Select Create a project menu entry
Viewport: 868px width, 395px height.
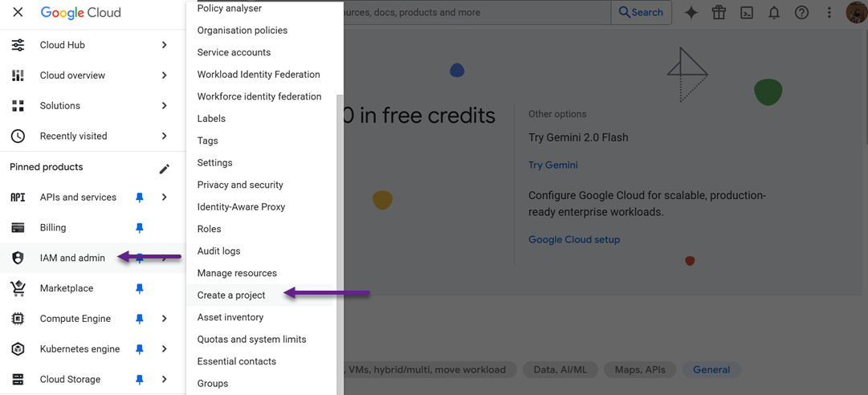point(231,295)
